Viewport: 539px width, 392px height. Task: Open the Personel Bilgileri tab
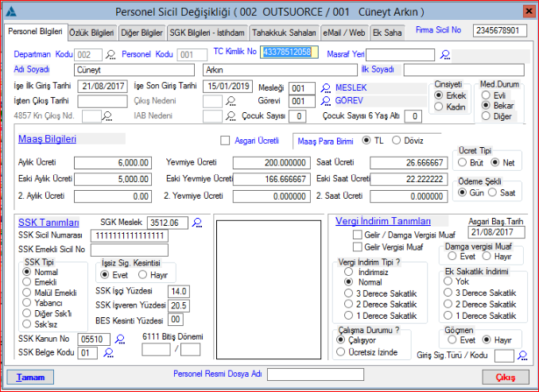coord(36,32)
